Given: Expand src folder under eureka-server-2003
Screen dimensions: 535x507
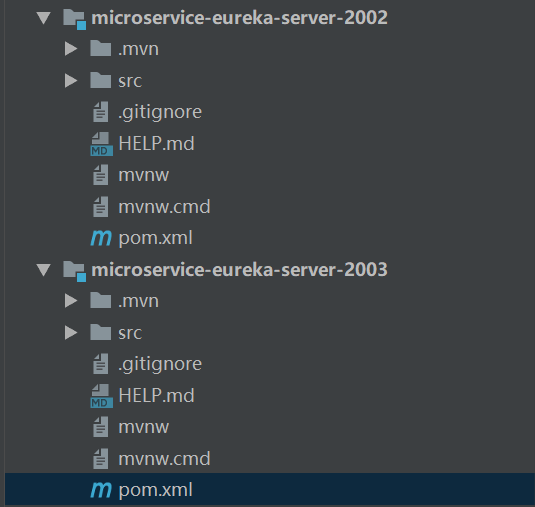Looking at the screenshot, I should click(x=71, y=333).
